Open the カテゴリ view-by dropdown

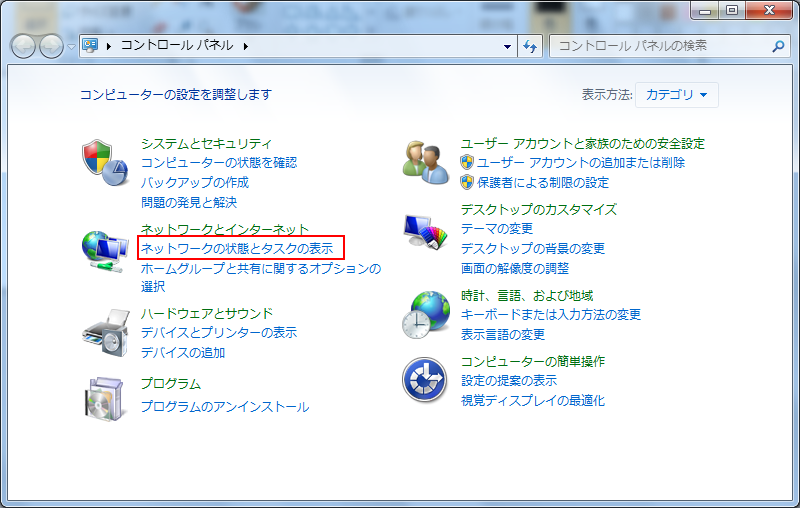pyautogui.click(x=677, y=95)
